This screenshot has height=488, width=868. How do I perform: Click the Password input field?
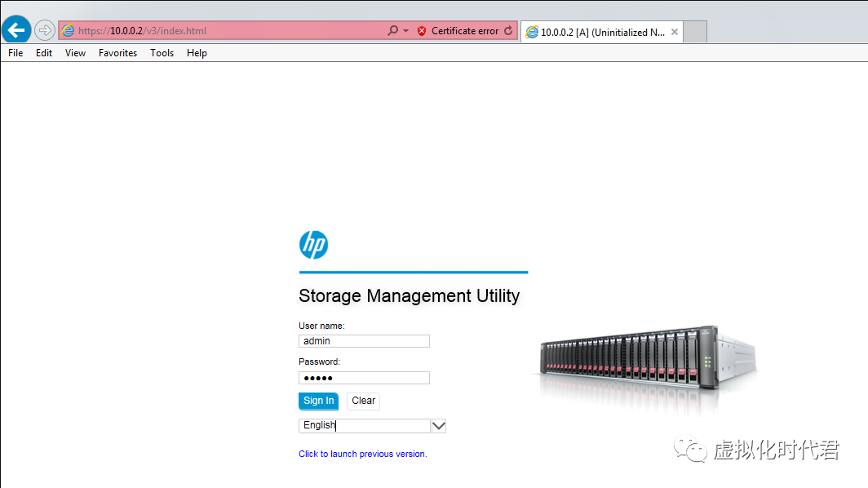[364, 378]
